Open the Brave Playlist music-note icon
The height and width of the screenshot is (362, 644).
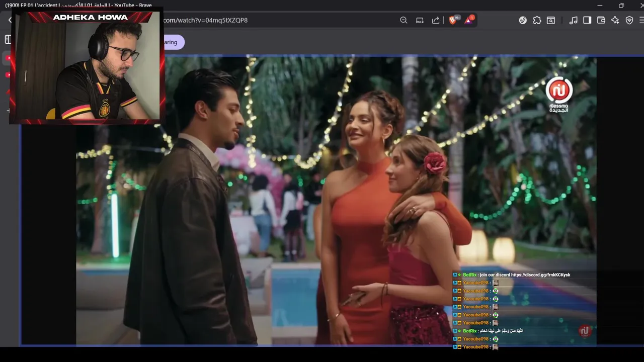(573, 20)
